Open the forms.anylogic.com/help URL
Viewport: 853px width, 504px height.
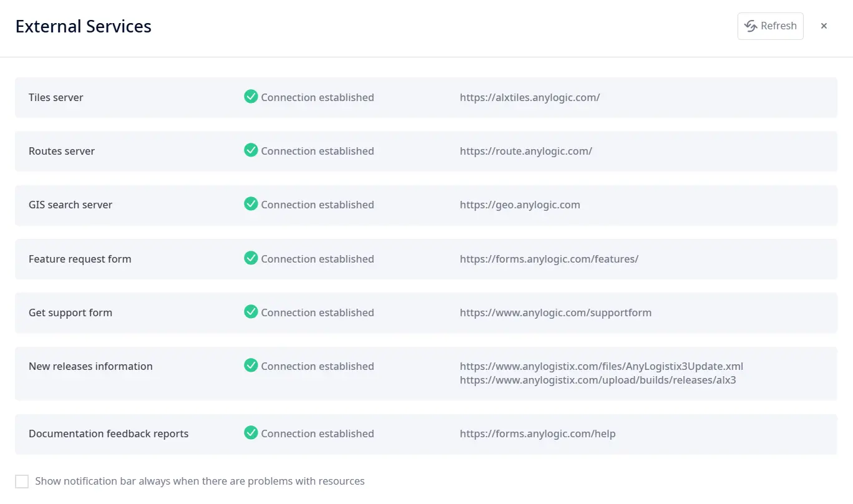[x=537, y=434]
